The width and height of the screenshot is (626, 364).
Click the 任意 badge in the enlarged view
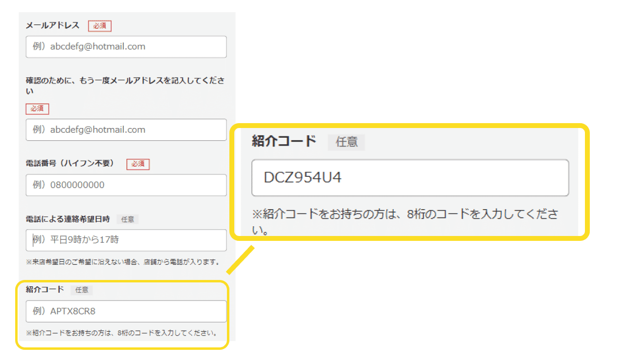[346, 142]
